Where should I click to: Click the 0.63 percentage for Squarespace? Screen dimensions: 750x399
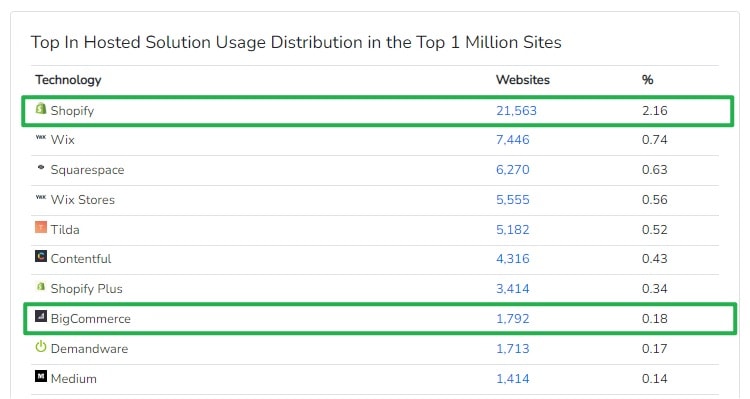pyautogui.click(x=655, y=170)
